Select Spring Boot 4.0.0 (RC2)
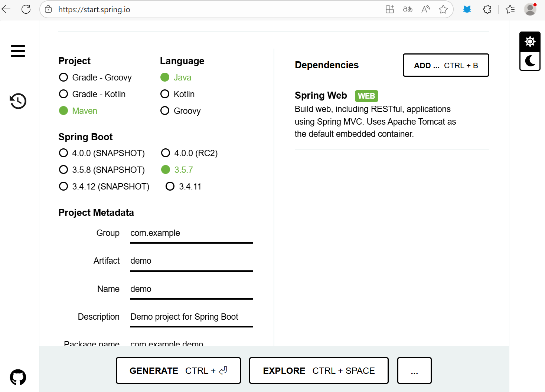This screenshot has width=545, height=392. (189, 153)
